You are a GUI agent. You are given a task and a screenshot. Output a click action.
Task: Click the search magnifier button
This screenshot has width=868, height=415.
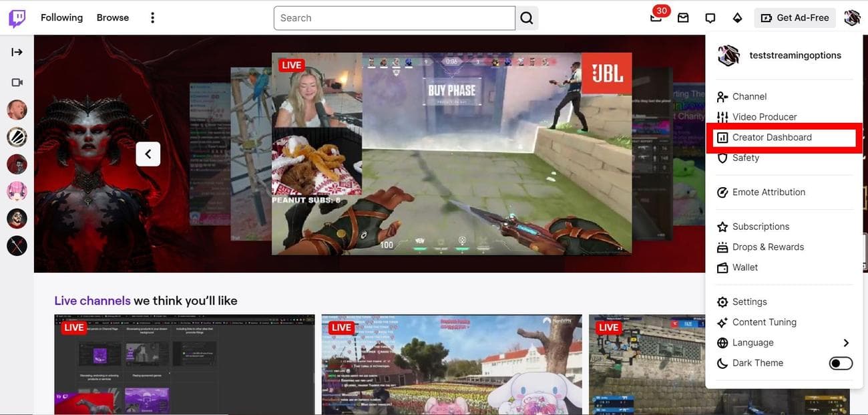point(527,18)
